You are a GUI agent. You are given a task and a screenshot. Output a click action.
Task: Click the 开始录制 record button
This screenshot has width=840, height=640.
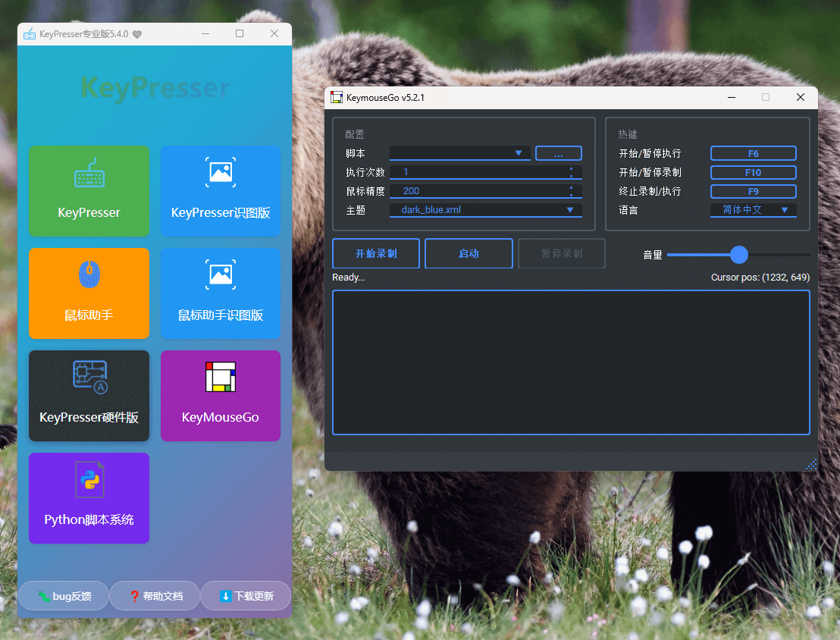point(375,253)
